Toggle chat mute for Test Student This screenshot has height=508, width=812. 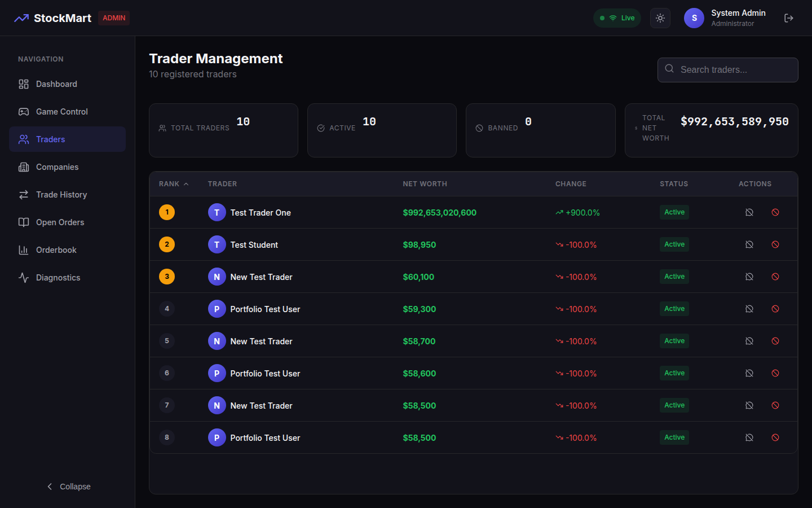[749, 244]
